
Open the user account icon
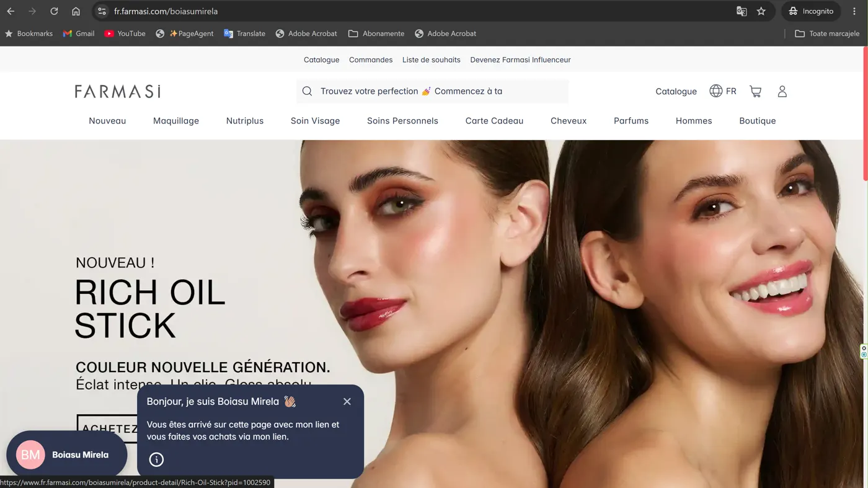pyautogui.click(x=782, y=91)
